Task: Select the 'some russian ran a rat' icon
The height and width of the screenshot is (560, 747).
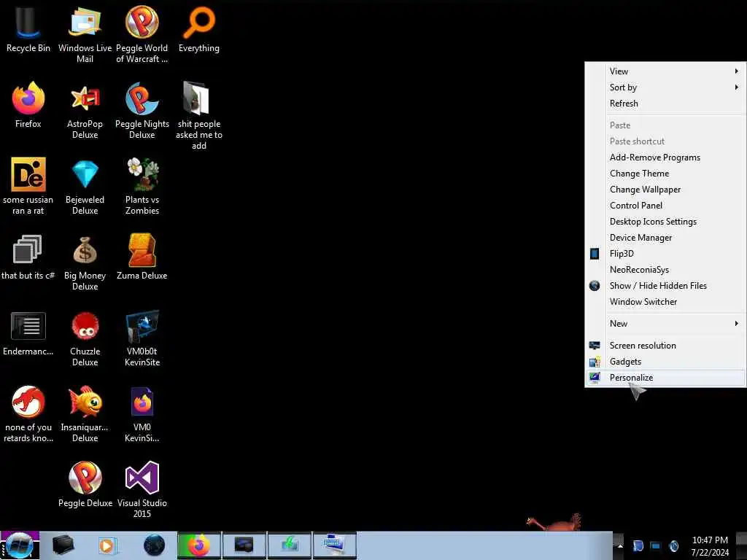Action: 28,186
